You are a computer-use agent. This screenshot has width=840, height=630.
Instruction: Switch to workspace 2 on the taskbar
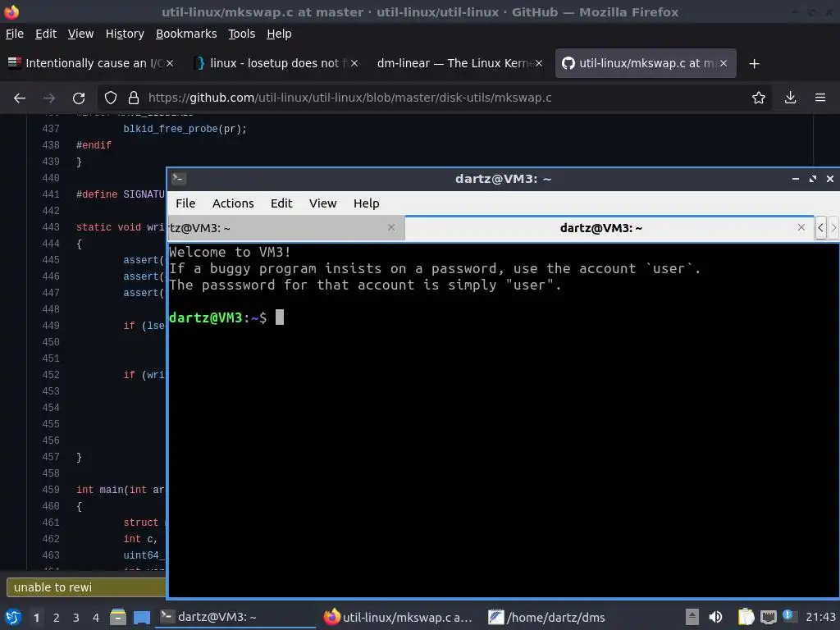pyautogui.click(x=57, y=618)
